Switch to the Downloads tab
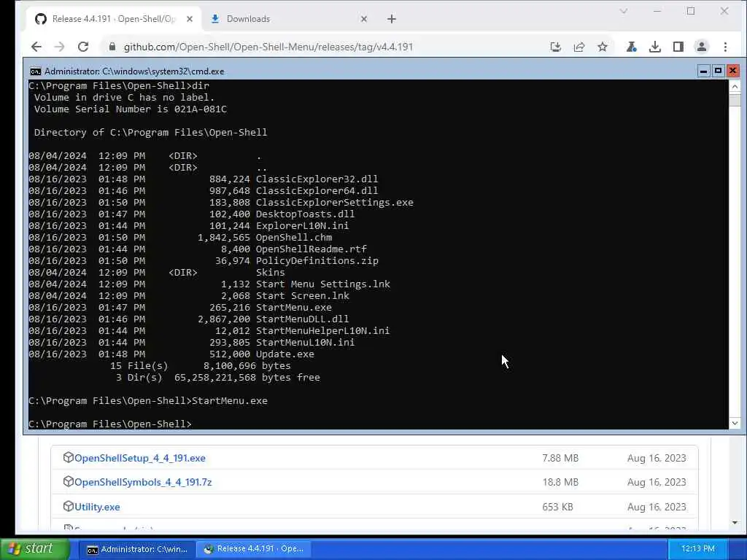747x560 pixels. click(288, 19)
